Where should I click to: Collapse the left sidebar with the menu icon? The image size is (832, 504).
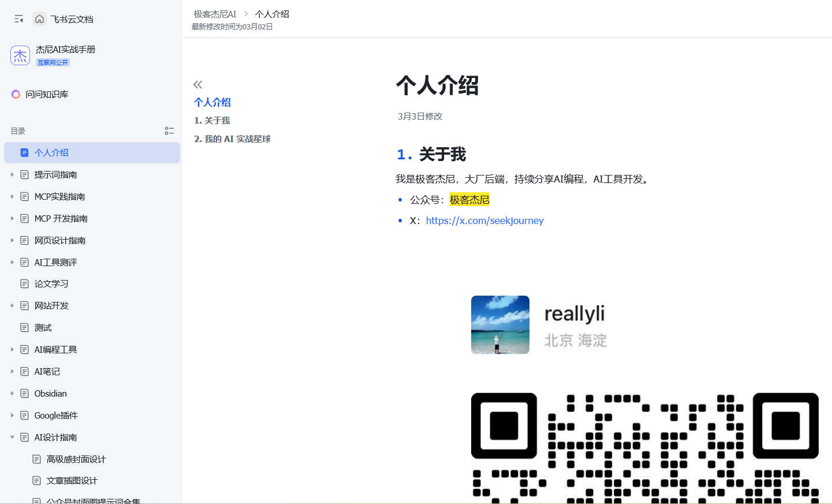[19, 19]
